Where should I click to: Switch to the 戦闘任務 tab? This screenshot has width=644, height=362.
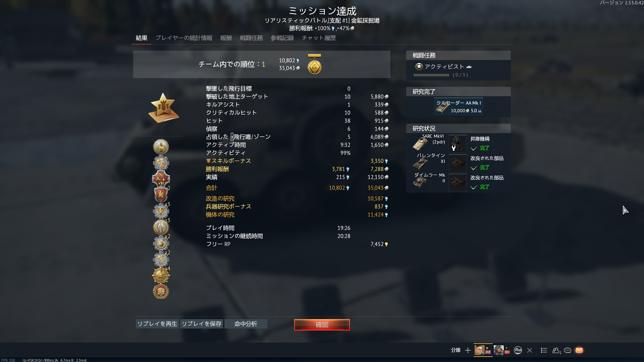point(251,38)
